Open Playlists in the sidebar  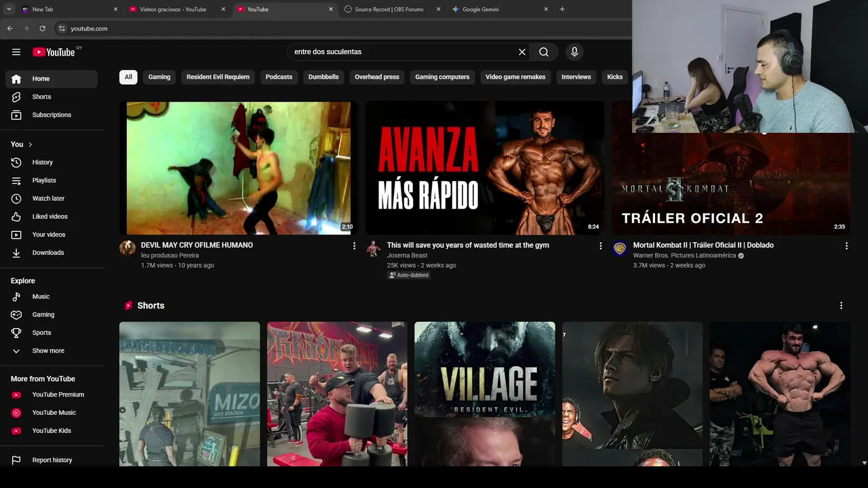(52, 180)
